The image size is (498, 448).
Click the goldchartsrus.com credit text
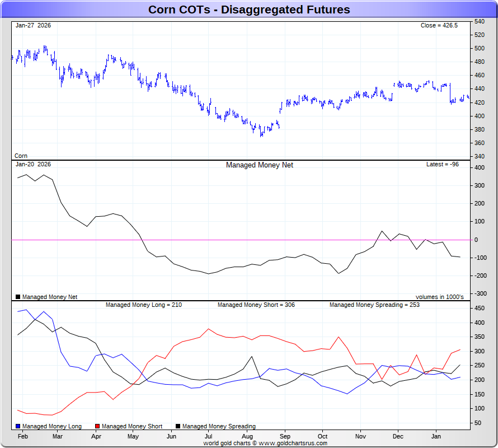[x=265, y=443]
